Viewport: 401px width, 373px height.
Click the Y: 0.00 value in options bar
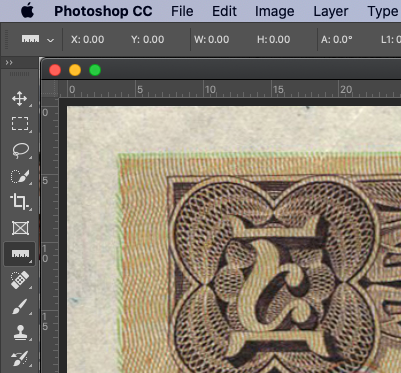[x=148, y=40]
